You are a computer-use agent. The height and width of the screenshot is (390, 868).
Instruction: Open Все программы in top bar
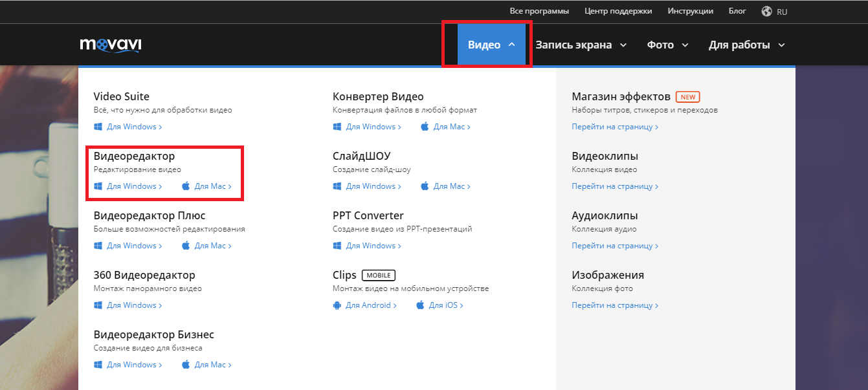coord(539,11)
